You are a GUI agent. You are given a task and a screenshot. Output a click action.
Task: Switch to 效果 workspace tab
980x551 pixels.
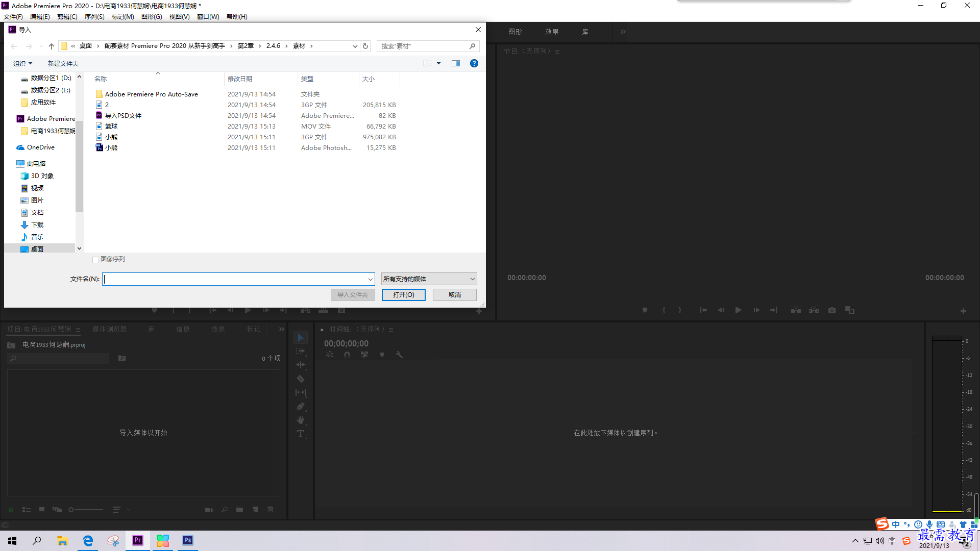click(552, 32)
